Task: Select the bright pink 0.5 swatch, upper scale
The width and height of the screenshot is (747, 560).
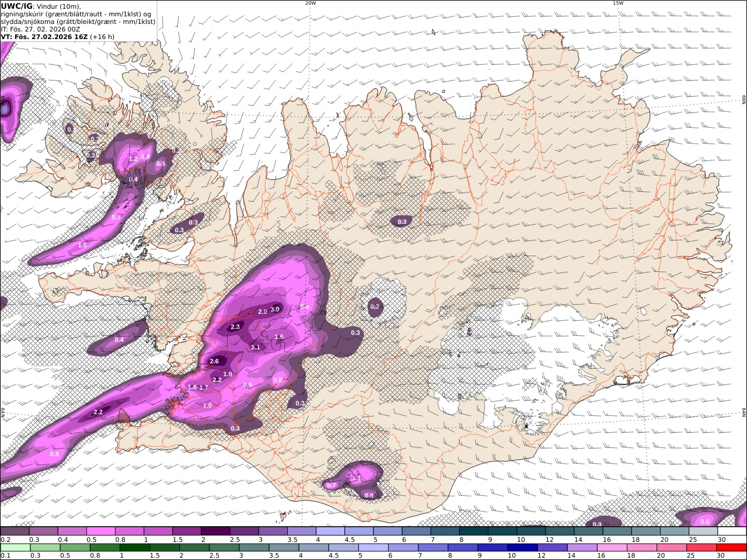Action: coord(101,531)
